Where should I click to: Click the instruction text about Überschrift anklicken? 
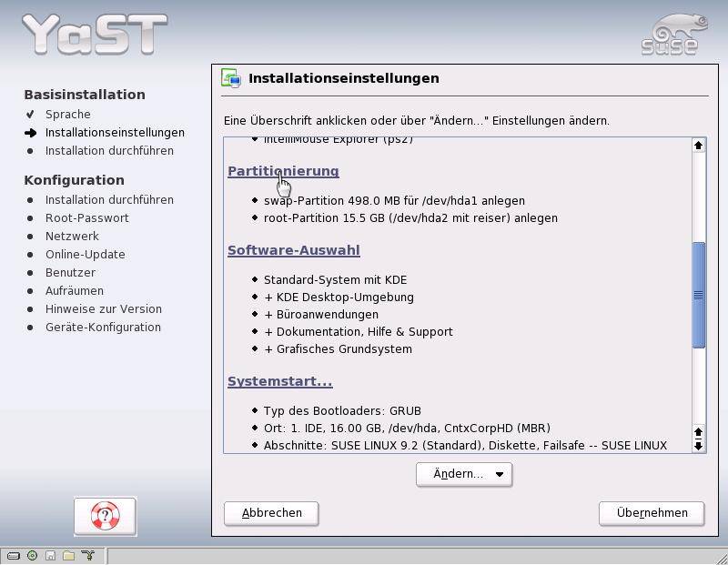pyautogui.click(x=417, y=121)
